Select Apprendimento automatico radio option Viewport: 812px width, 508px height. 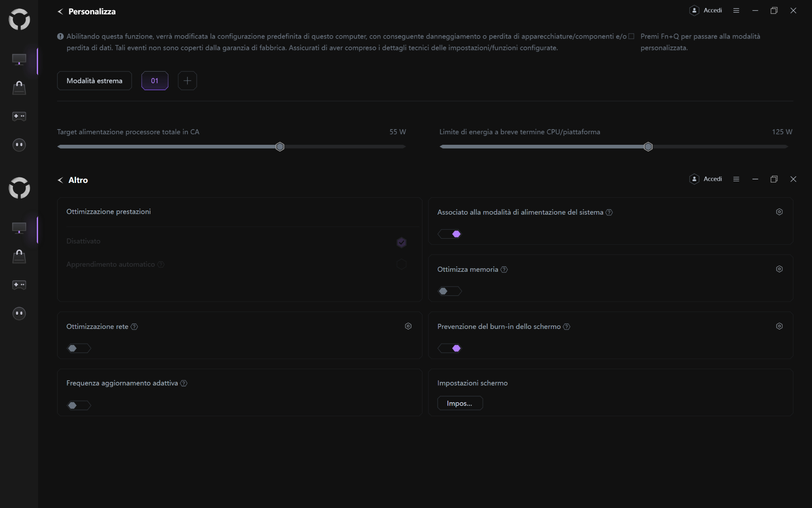401,265
